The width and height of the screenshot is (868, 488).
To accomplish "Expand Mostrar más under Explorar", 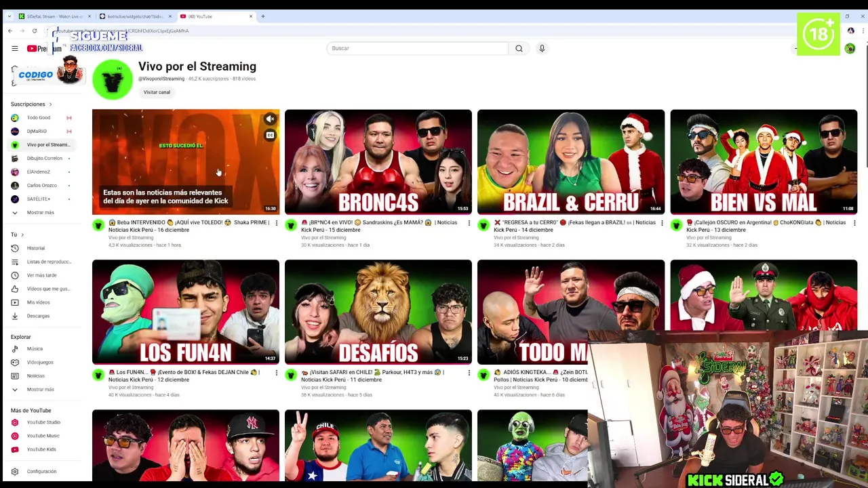I will (39, 389).
